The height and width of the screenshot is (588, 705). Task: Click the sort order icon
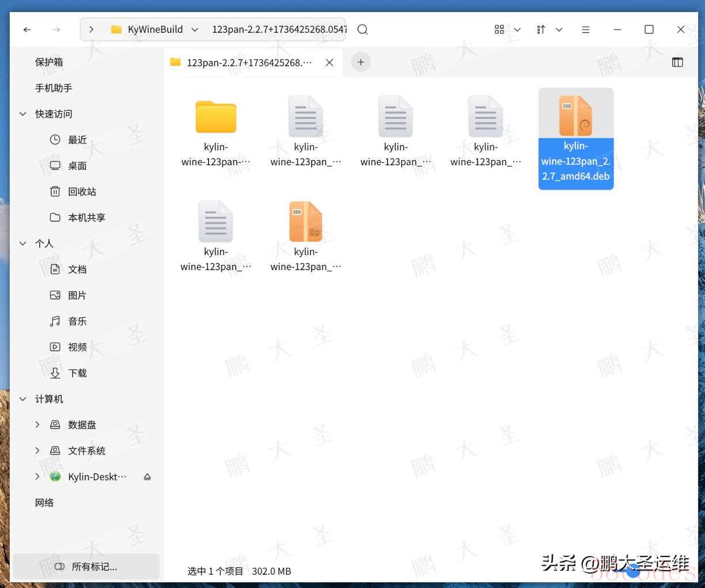coord(541,29)
